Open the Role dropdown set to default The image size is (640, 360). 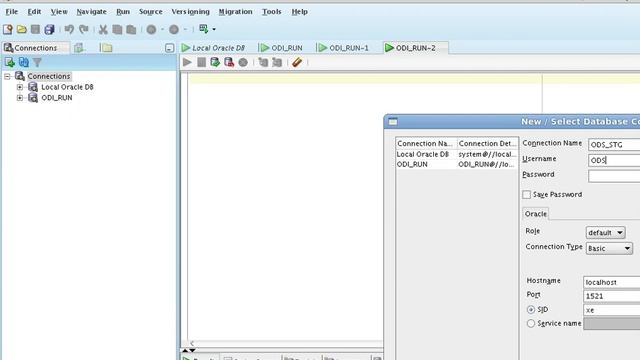click(x=605, y=233)
